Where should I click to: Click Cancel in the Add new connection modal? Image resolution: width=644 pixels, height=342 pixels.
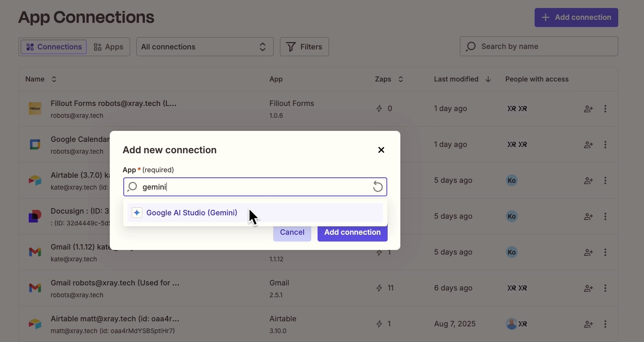click(292, 232)
